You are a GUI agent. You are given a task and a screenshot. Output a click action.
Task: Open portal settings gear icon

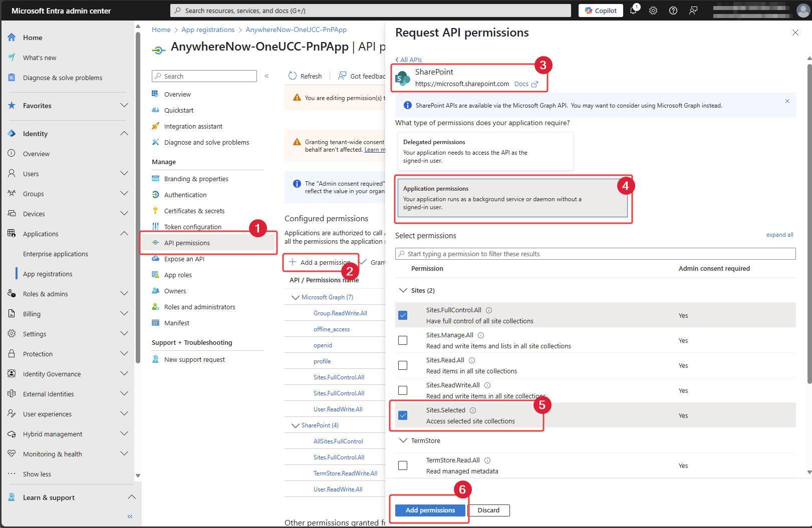coord(653,11)
